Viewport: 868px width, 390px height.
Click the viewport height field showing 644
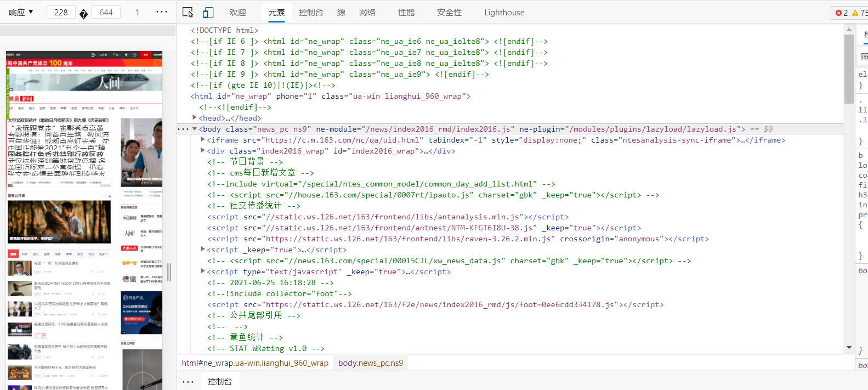point(106,12)
